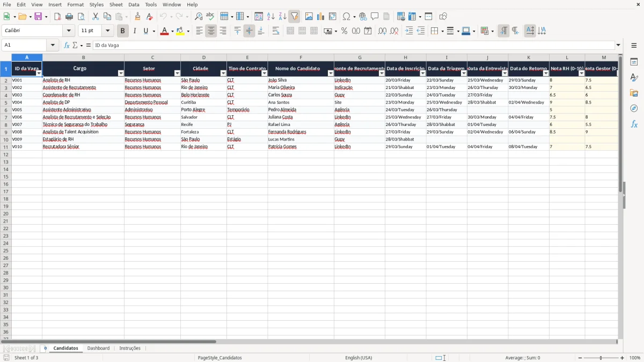The height and width of the screenshot is (362, 644).
Task: Toggle Left-To-Right text direction
Action: click(x=503, y=31)
